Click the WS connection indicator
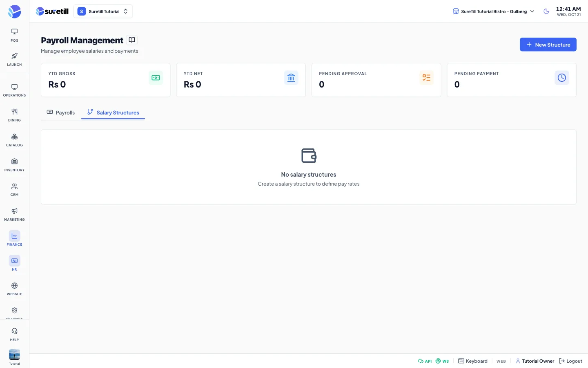 442,361
